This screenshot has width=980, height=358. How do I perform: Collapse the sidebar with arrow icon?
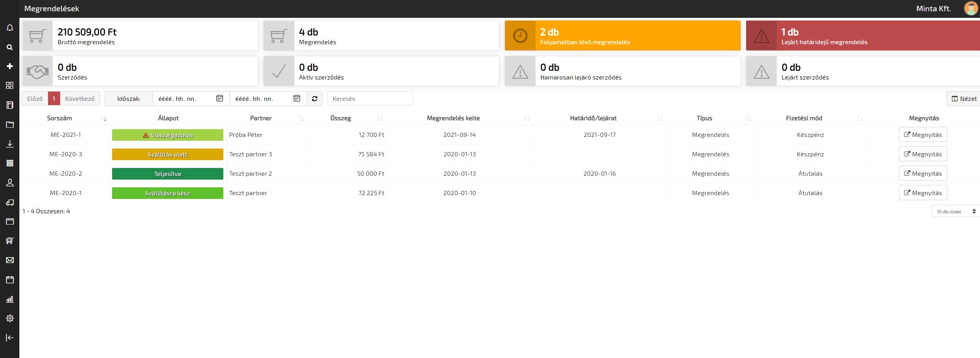click(x=10, y=338)
